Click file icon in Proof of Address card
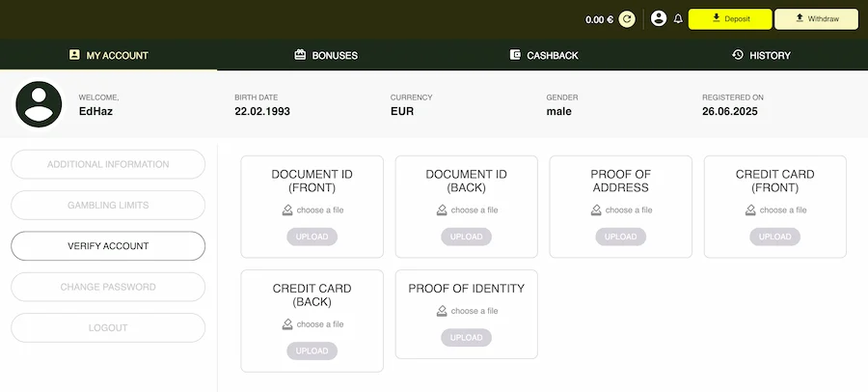Viewport: 868px width, 392px height. (x=596, y=210)
